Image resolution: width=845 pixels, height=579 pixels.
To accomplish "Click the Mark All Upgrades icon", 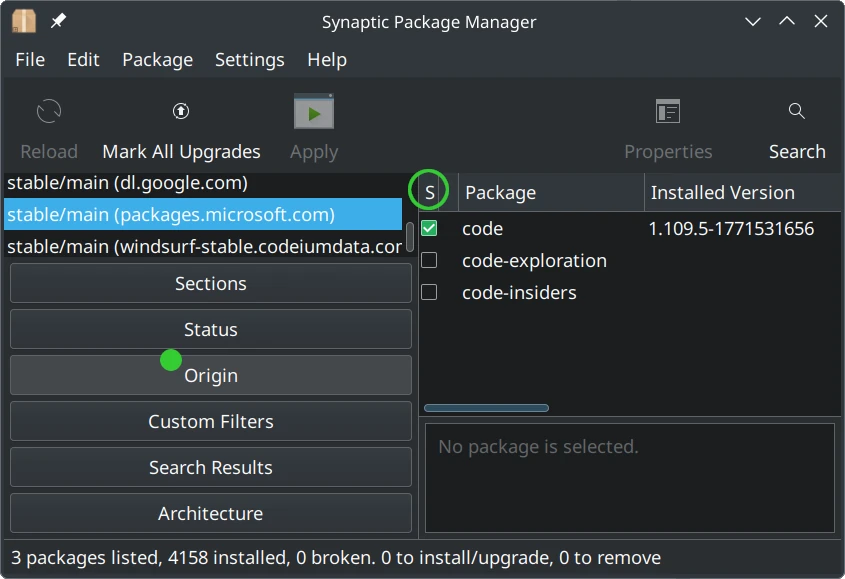I will point(181,112).
